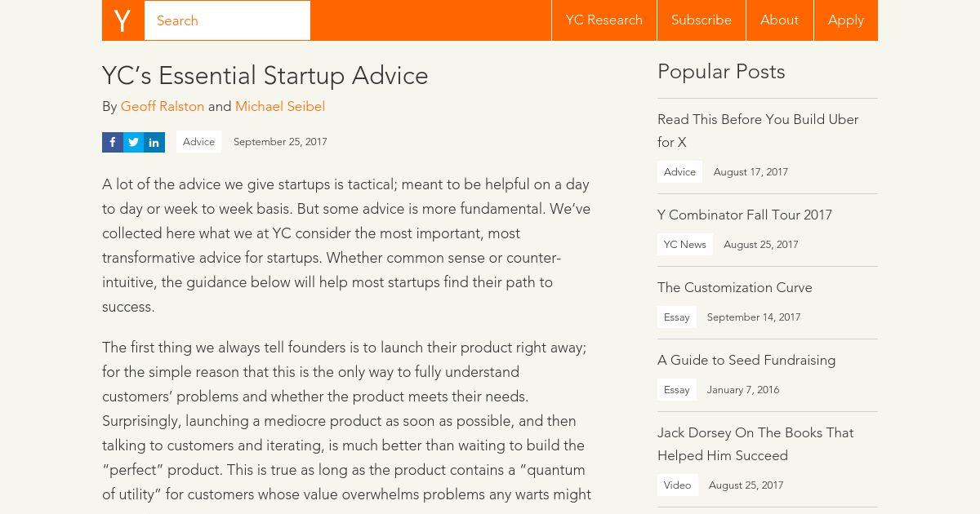
Task: Select Essay tag under Customization Curve
Action: coord(677,317)
